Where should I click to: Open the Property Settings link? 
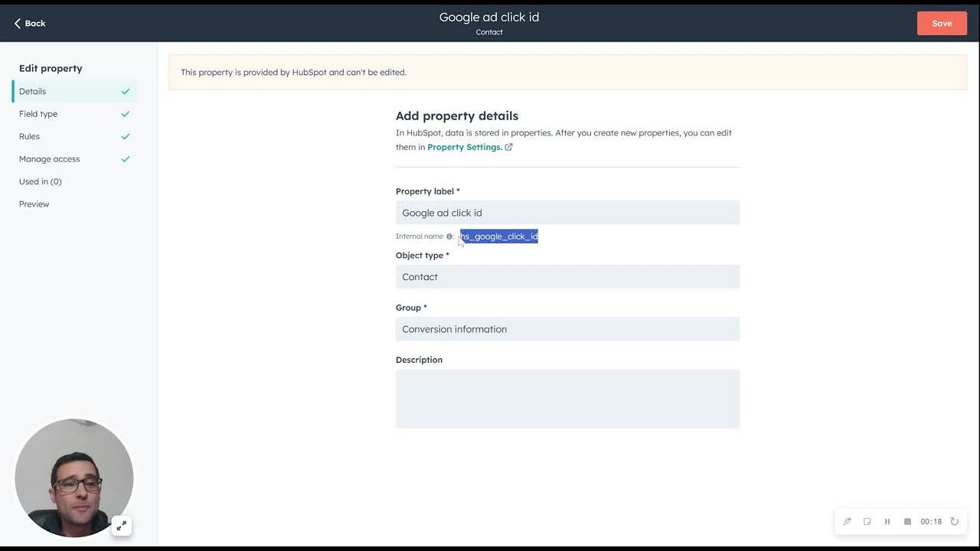coord(464,147)
